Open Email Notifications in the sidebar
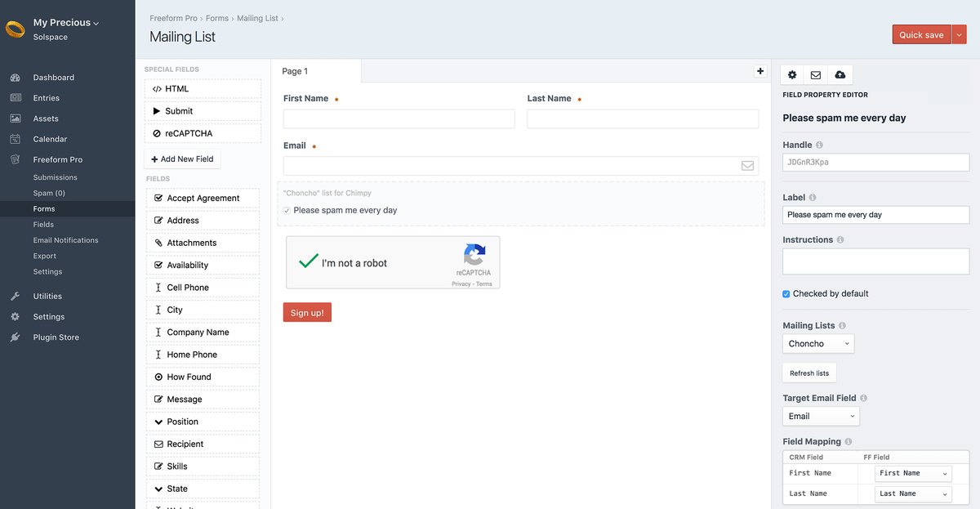Viewport: 980px width, 509px height. point(65,240)
